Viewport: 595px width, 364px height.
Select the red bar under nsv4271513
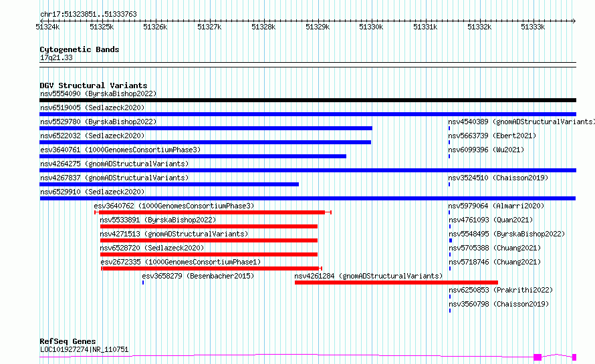(x=209, y=240)
